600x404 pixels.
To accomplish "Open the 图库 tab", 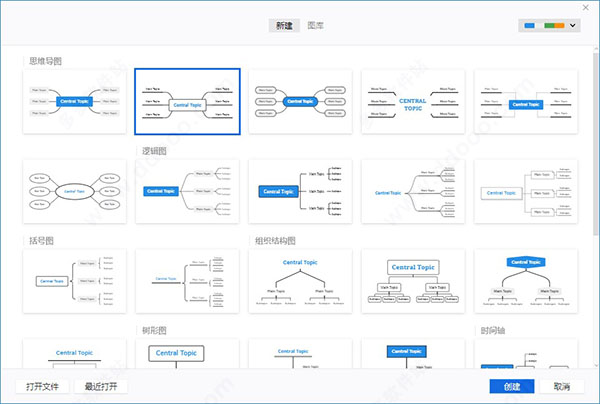I will [x=316, y=26].
